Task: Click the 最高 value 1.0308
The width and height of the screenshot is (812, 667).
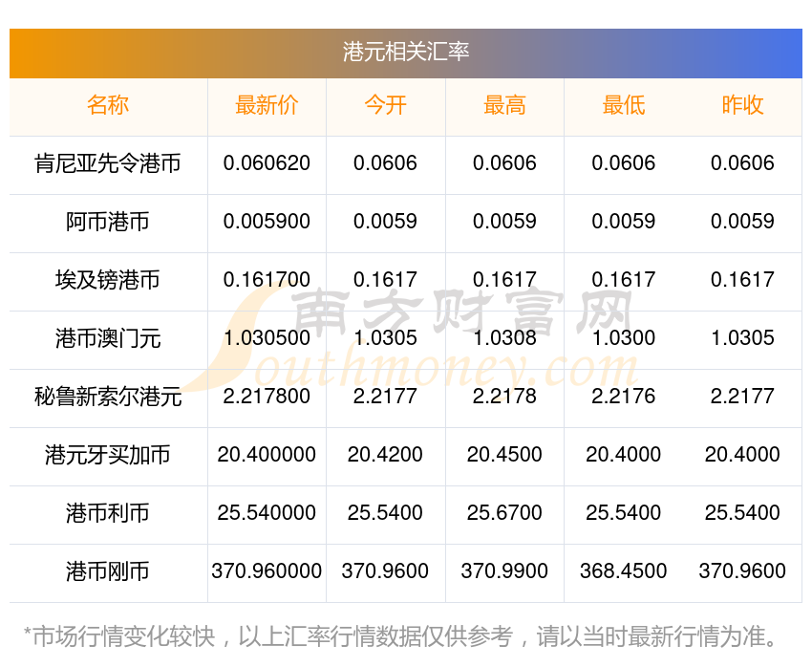Action: pyautogui.click(x=504, y=338)
